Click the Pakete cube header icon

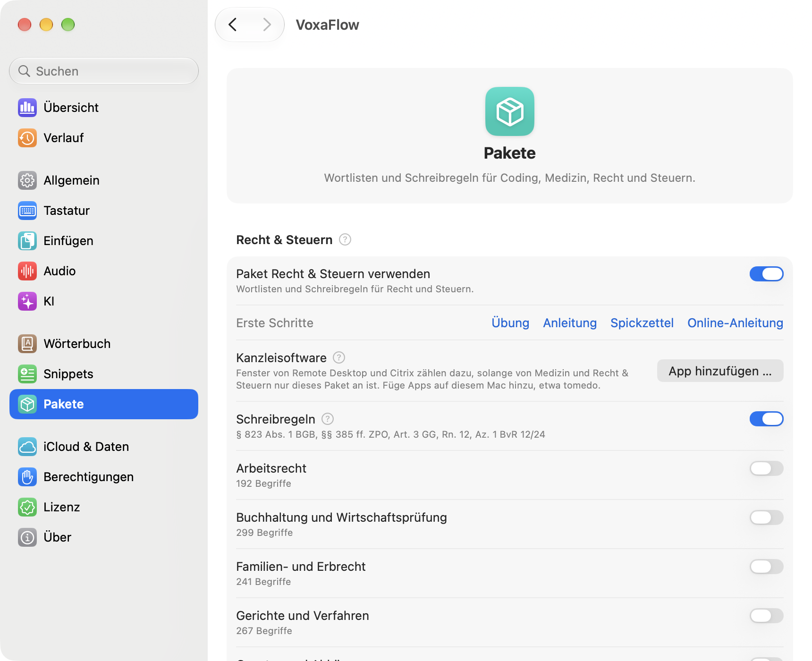point(510,111)
